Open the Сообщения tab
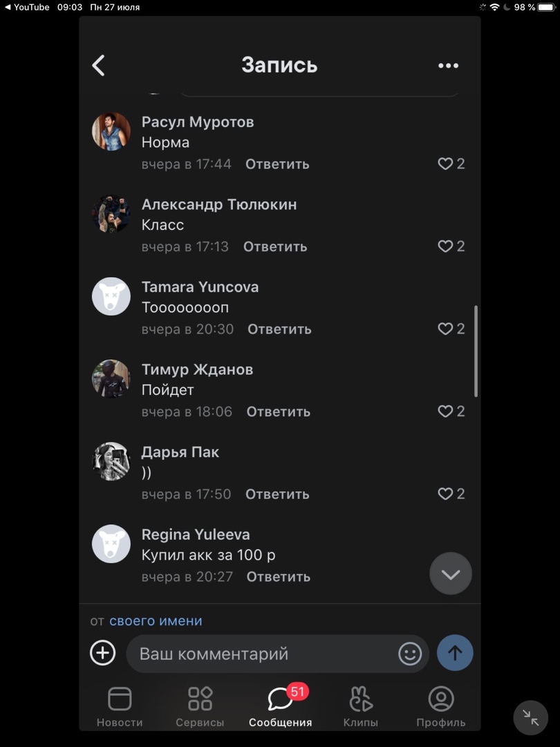Viewport: 560px width, 747px height. pyautogui.click(x=280, y=706)
